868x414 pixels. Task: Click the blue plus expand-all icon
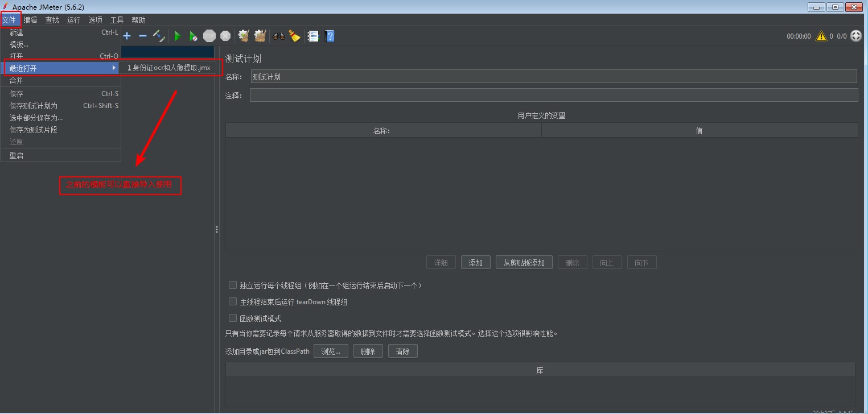[x=127, y=36]
